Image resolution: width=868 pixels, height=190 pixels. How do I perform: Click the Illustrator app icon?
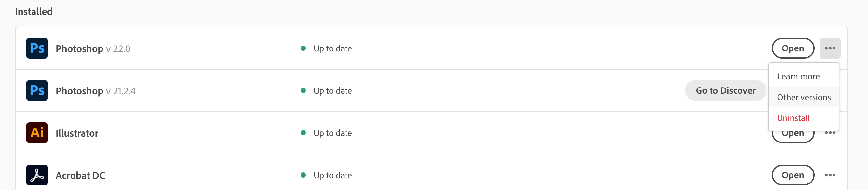pyautogui.click(x=37, y=133)
